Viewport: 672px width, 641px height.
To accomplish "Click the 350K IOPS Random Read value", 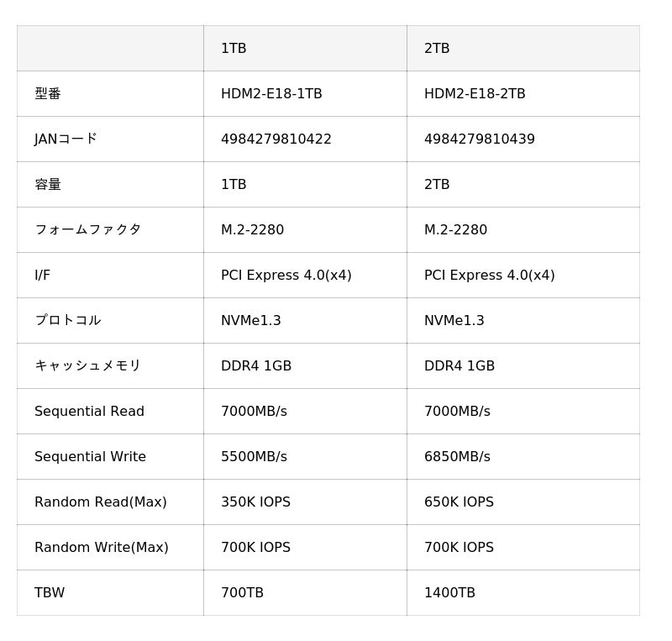I will [x=255, y=502].
